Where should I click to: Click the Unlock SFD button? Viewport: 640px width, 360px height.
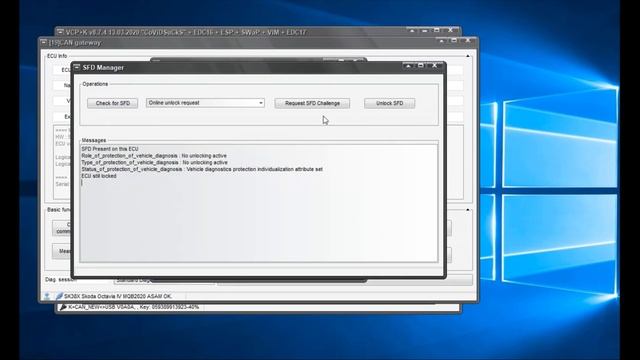pyautogui.click(x=389, y=103)
